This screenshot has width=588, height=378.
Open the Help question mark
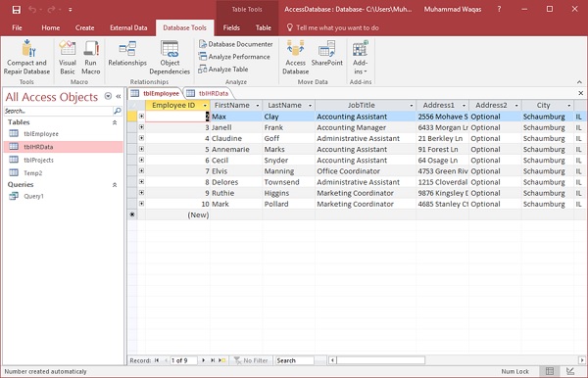(499, 10)
